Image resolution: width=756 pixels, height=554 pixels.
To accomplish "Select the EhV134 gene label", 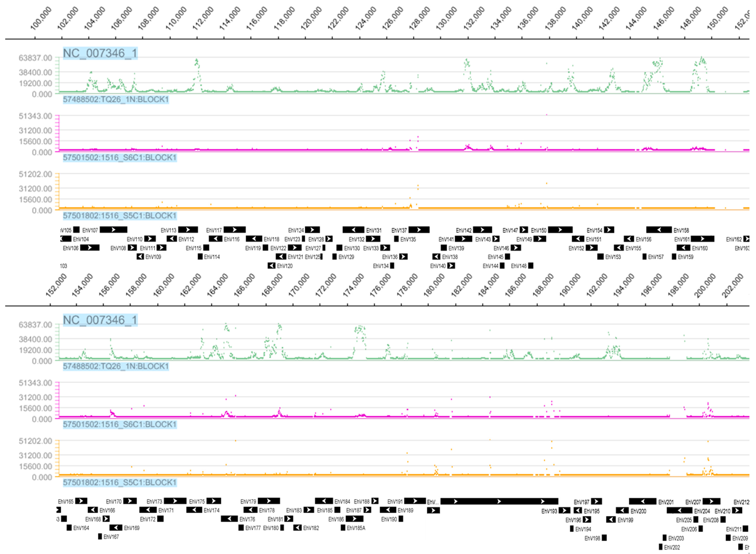I will (x=381, y=266).
